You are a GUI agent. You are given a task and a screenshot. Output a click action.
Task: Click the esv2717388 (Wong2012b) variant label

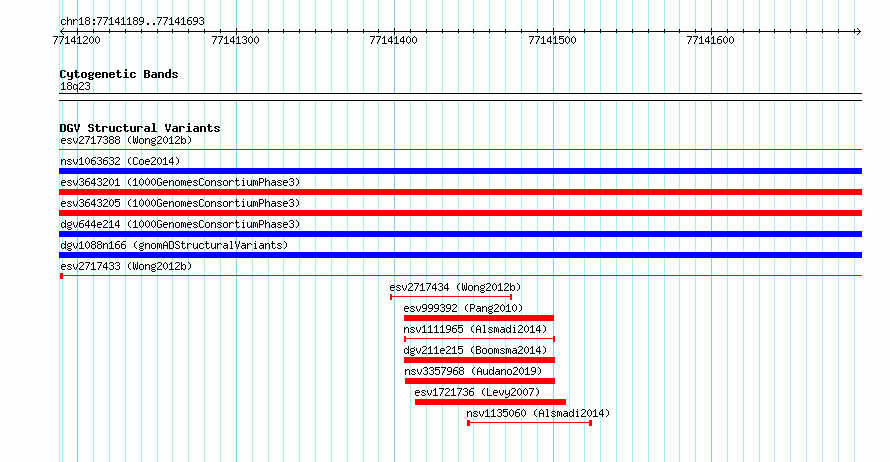[126, 140]
